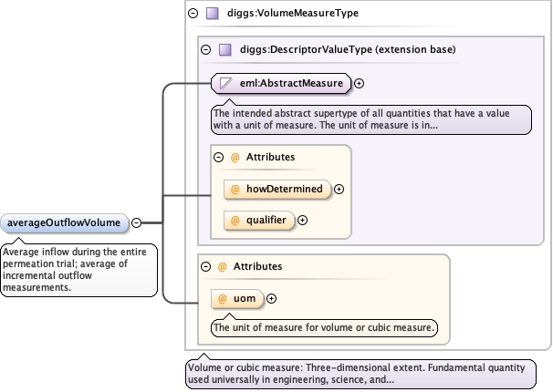Image resolution: width=553 pixels, height=392 pixels.
Task: Collapse the Attributes group containing uom
Action: click(x=205, y=266)
